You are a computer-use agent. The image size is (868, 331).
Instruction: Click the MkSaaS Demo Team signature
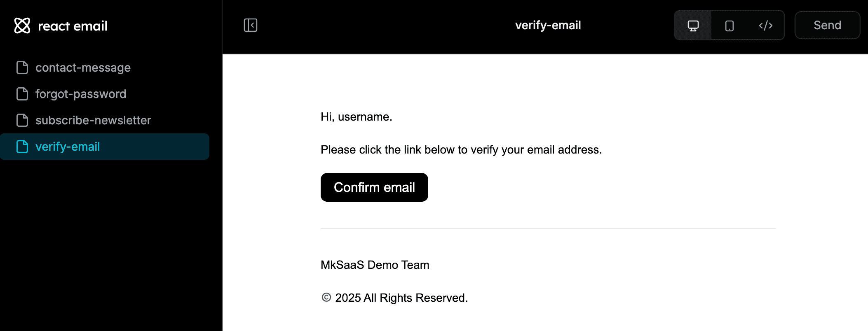pyautogui.click(x=375, y=265)
